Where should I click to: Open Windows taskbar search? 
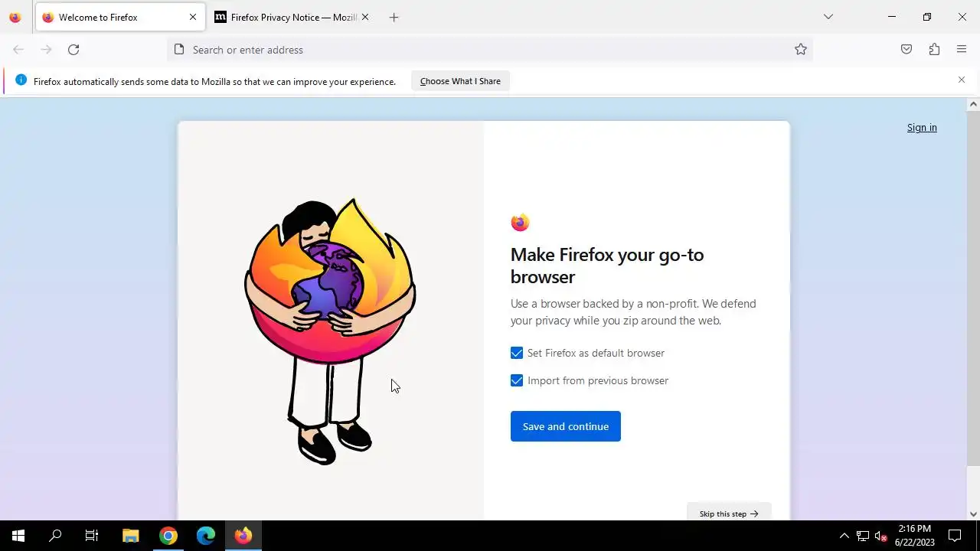tap(55, 536)
